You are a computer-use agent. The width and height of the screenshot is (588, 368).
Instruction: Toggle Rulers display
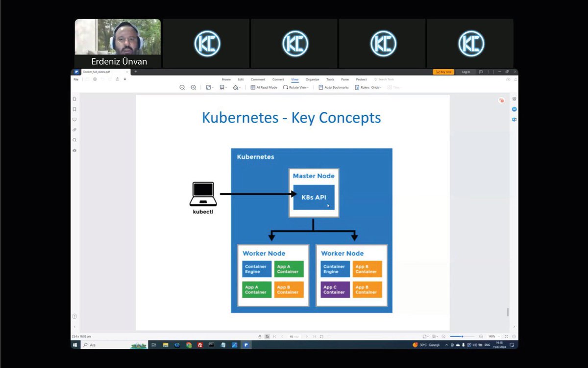click(362, 87)
